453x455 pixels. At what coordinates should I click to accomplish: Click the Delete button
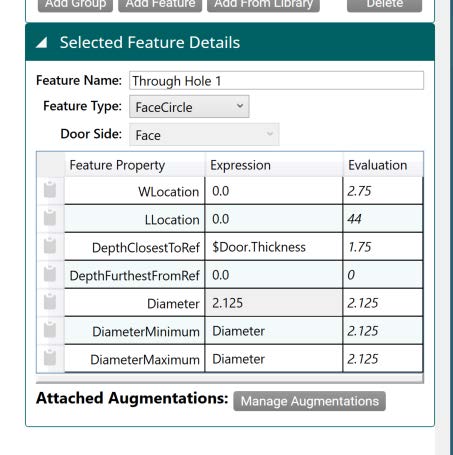[384, 5]
